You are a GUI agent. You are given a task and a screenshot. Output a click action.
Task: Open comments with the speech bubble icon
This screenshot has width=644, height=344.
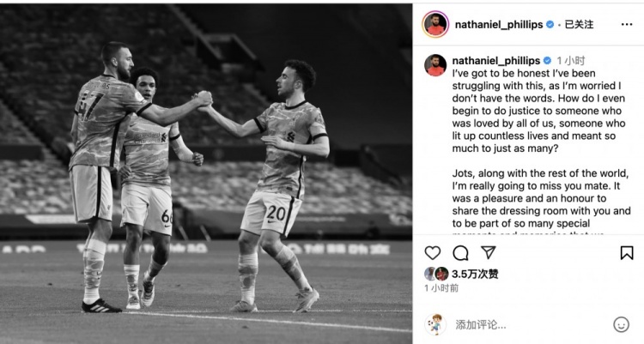pos(460,253)
